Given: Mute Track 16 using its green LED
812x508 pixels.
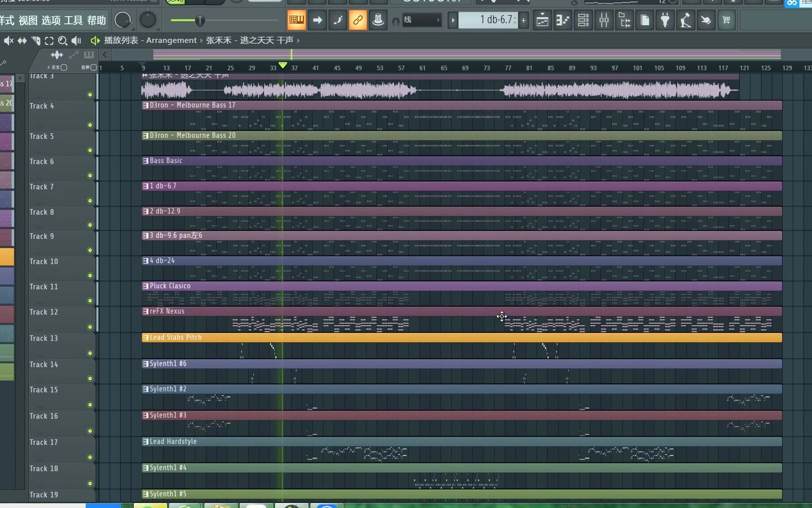Looking at the screenshot, I should coord(90,431).
